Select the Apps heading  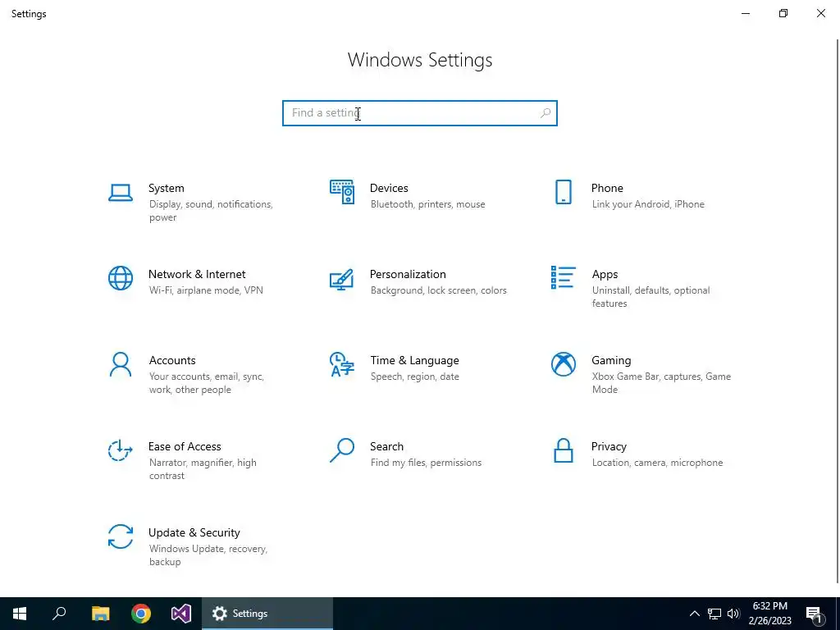click(x=605, y=274)
